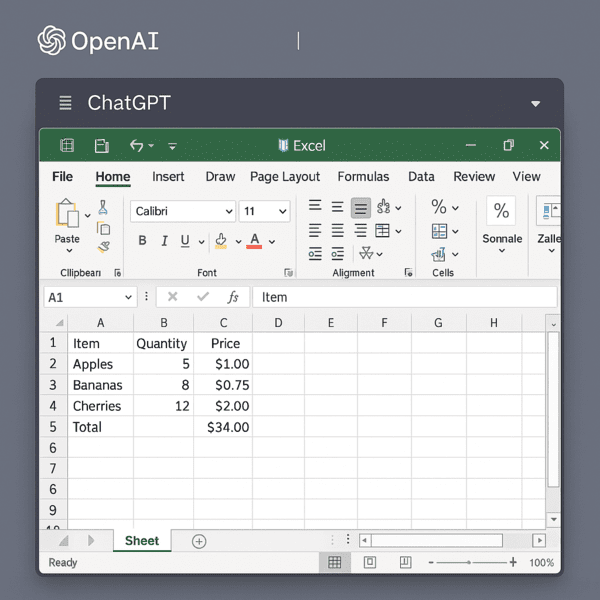
Task: Click the File menu button
Action: coord(62,177)
